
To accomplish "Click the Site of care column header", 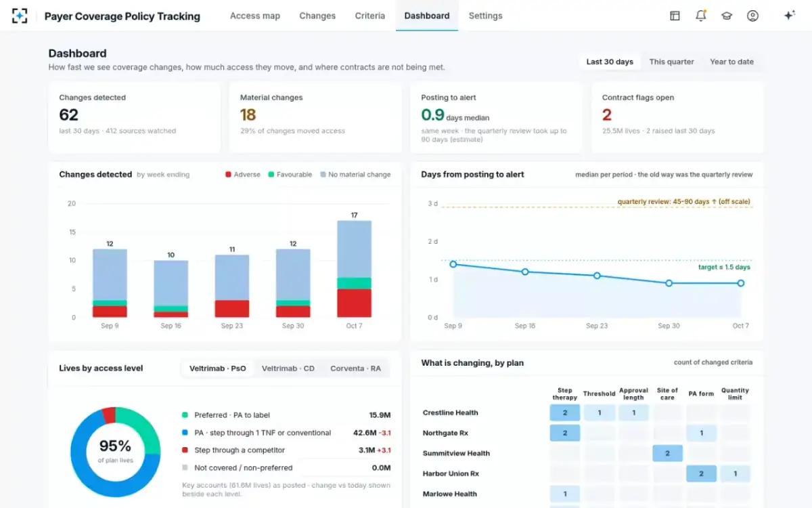I will pyautogui.click(x=667, y=394).
